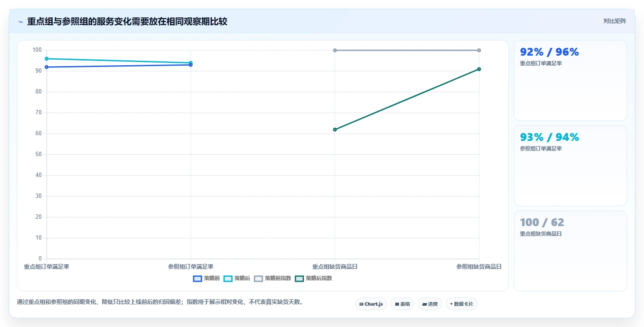The image size is (644, 327).
Task: Click the gray 策略前指数 point at 重点组缺货商品日
Action: click(335, 50)
